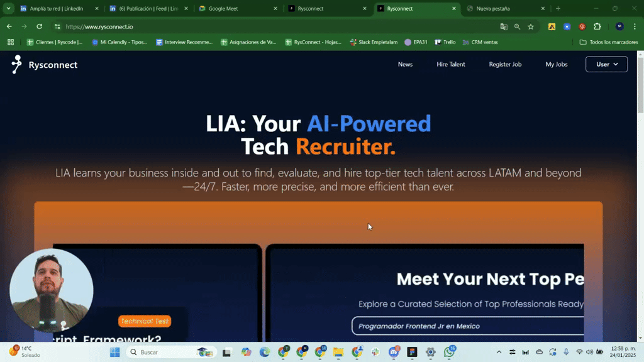
Task: Open the yellow triangle extension icon
Action: (552, 26)
